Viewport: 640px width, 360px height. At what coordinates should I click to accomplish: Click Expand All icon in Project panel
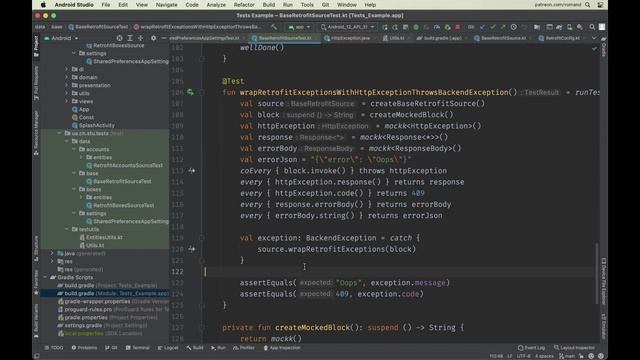(130, 38)
